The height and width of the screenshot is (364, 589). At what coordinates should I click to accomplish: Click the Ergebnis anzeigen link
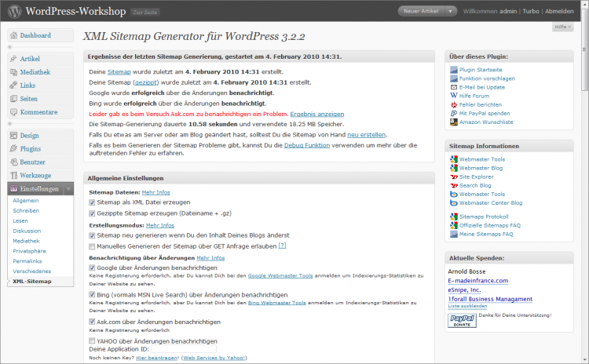pos(317,114)
